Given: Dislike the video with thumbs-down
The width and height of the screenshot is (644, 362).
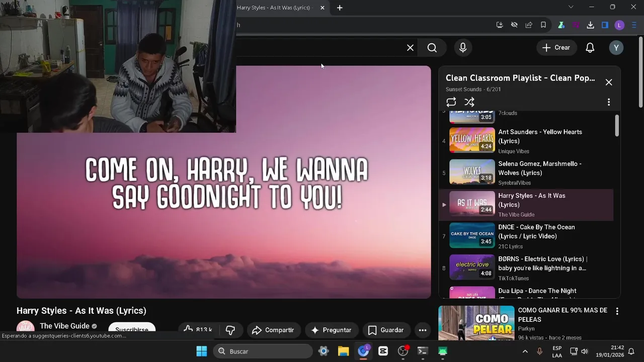Looking at the screenshot, I should tap(230, 330).
